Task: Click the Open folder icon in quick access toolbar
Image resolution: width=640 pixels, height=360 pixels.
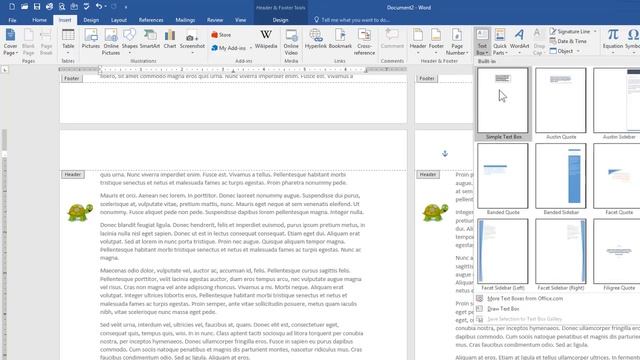Action: (24, 7)
